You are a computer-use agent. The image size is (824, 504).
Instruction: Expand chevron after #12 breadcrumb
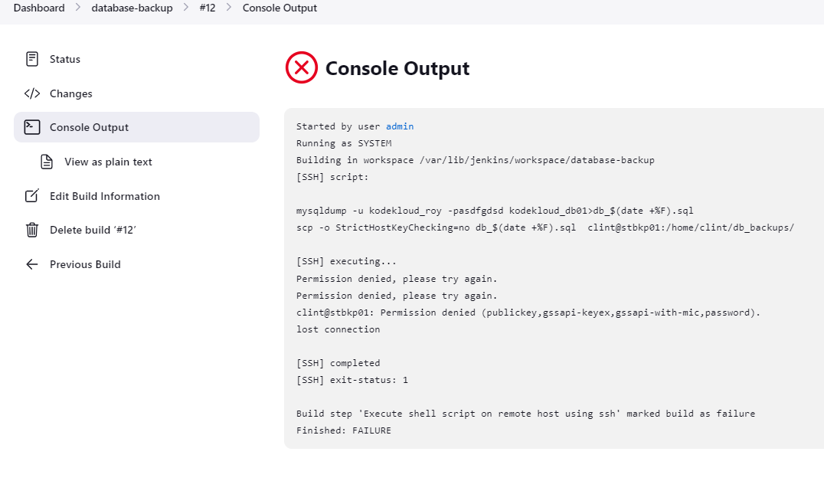(229, 8)
